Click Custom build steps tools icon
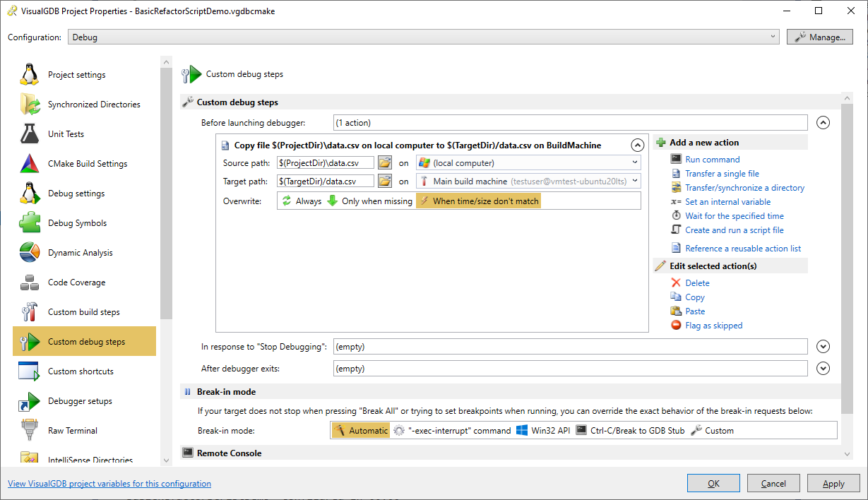The height and width of the screenshot is (500, 868). tap(30, 311)
